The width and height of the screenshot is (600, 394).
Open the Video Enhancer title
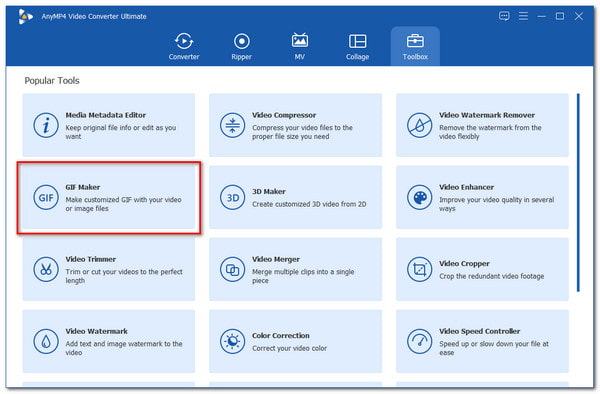coord(466,187)
